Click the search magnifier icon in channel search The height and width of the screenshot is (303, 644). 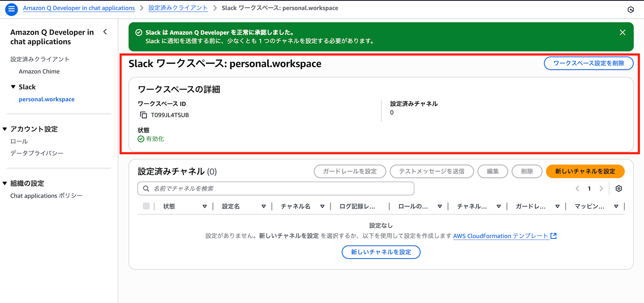[146, 189]
